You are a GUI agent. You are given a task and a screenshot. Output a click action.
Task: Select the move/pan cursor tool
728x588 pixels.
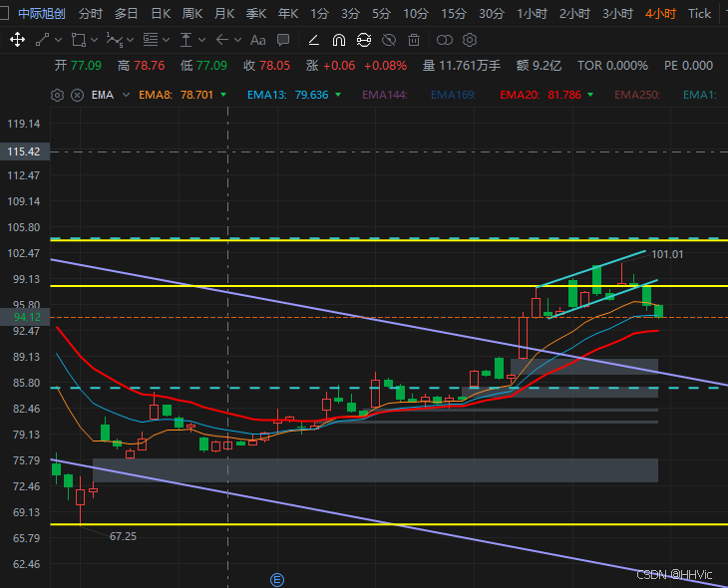coord(18,40)
